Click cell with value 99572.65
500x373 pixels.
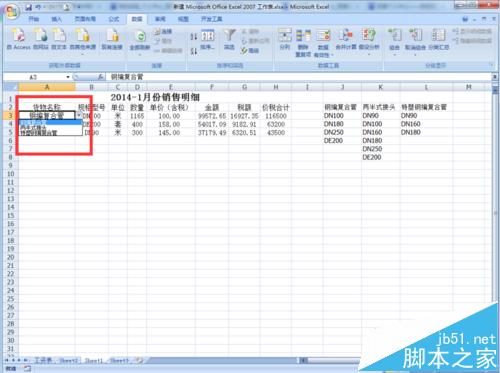tap(212, 116)
